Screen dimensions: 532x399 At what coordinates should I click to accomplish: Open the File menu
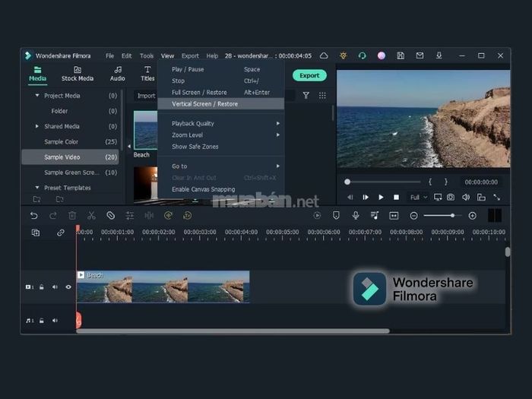109,55
